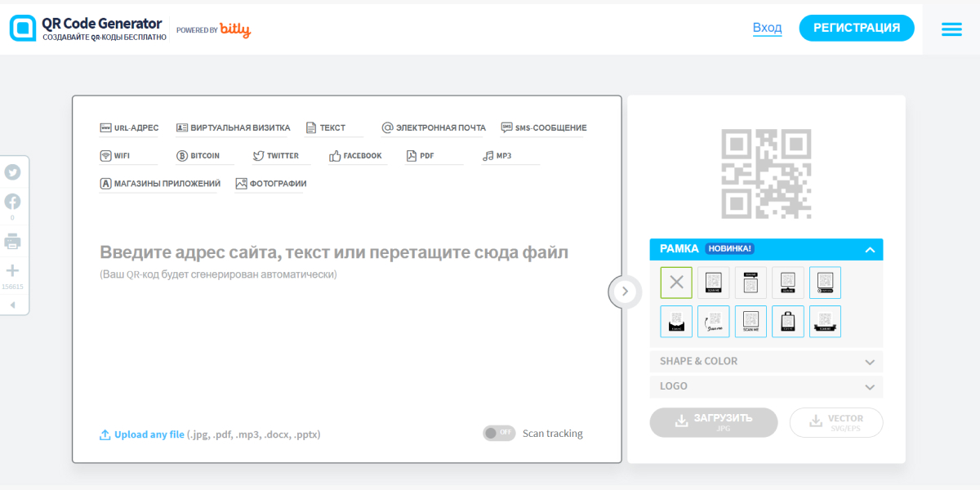
Task: Select the URL-адрес tab
Action: pos(129,128)
